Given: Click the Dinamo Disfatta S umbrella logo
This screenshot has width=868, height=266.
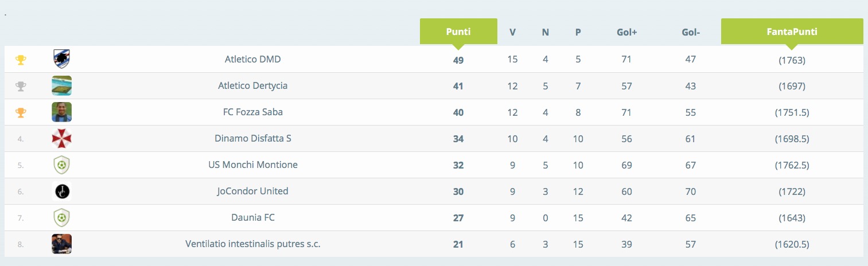Looking at the screenshot, I should coord(61,138).
